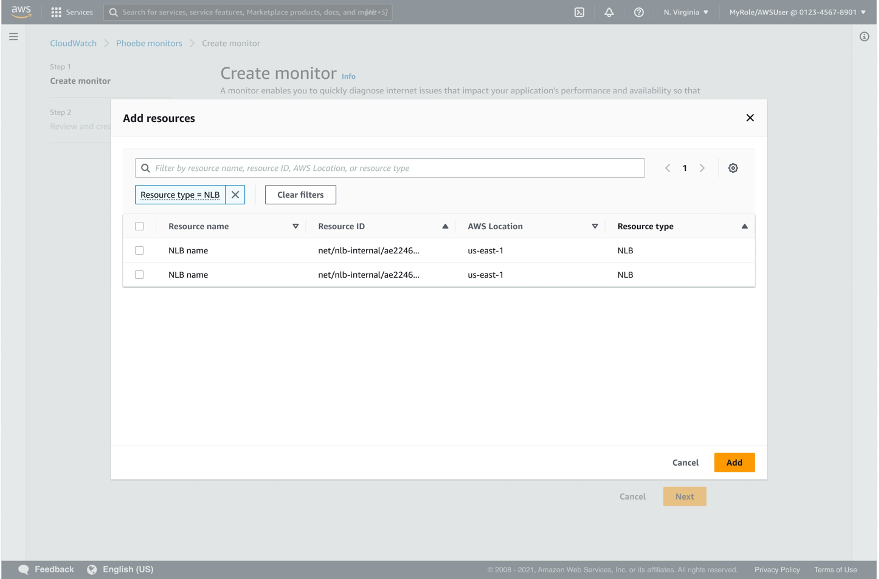Check the second NLB name row
This screenshot has height=579, width=879.
tap(139, 275)
